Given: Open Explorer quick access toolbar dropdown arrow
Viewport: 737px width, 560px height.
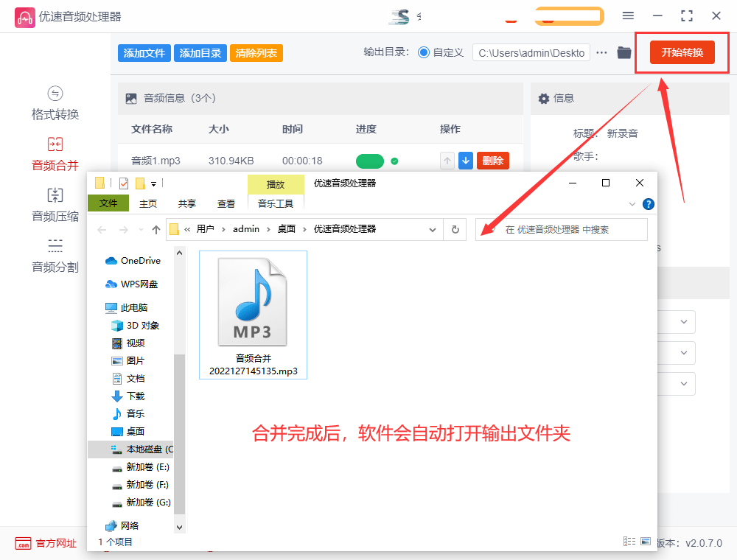Looking at the screenshot, I should point(153,184).
